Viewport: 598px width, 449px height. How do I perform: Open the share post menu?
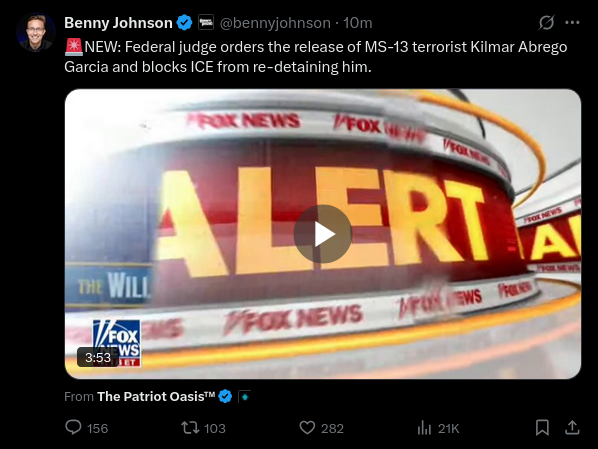coord(572,428)
